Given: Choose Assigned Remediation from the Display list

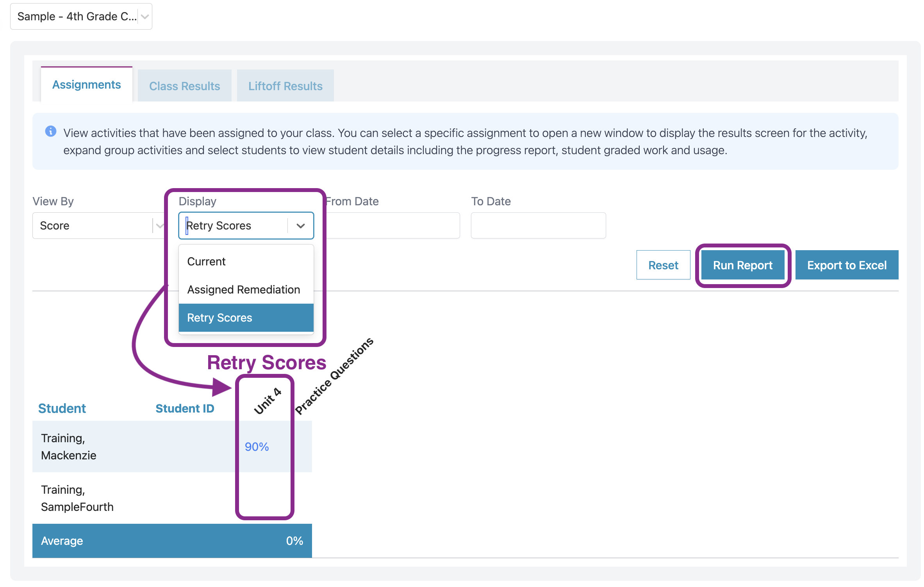Looking at the screenshot, I should (246, 290).
